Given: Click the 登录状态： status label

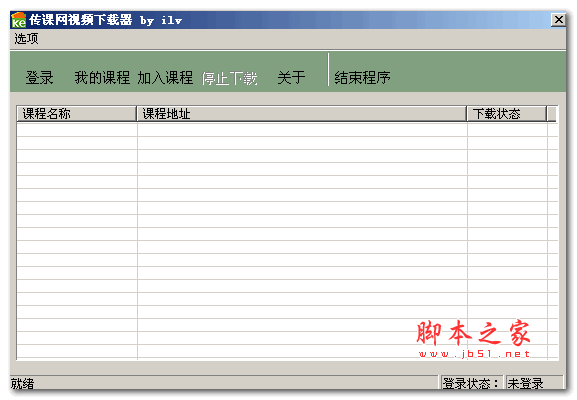Looking at the screenshot, I should (x=470, y=383).
